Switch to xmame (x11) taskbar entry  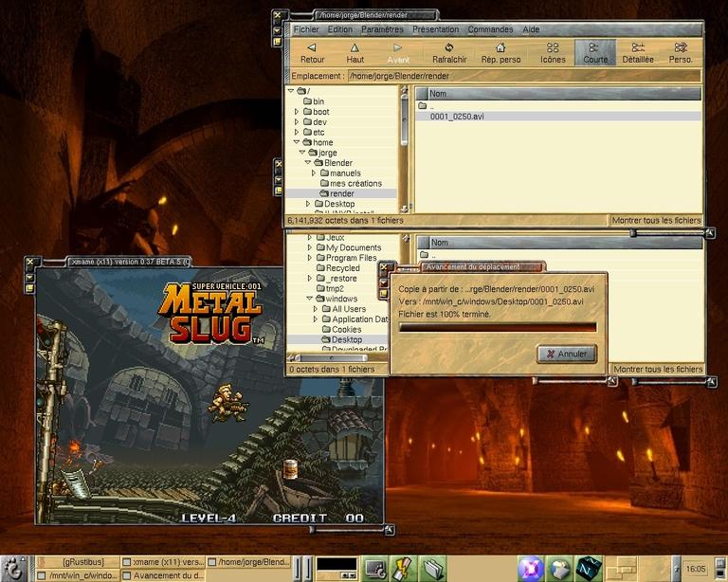point(163,562)
